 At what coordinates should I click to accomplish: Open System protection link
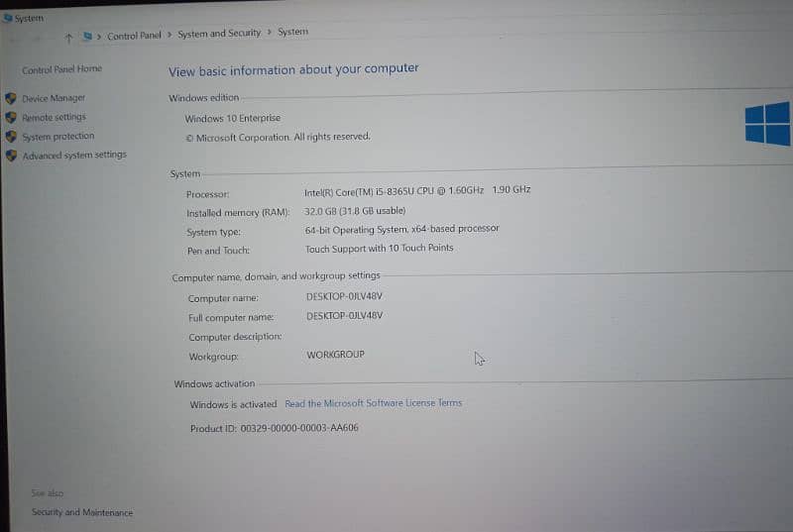(x=58, y=137)
